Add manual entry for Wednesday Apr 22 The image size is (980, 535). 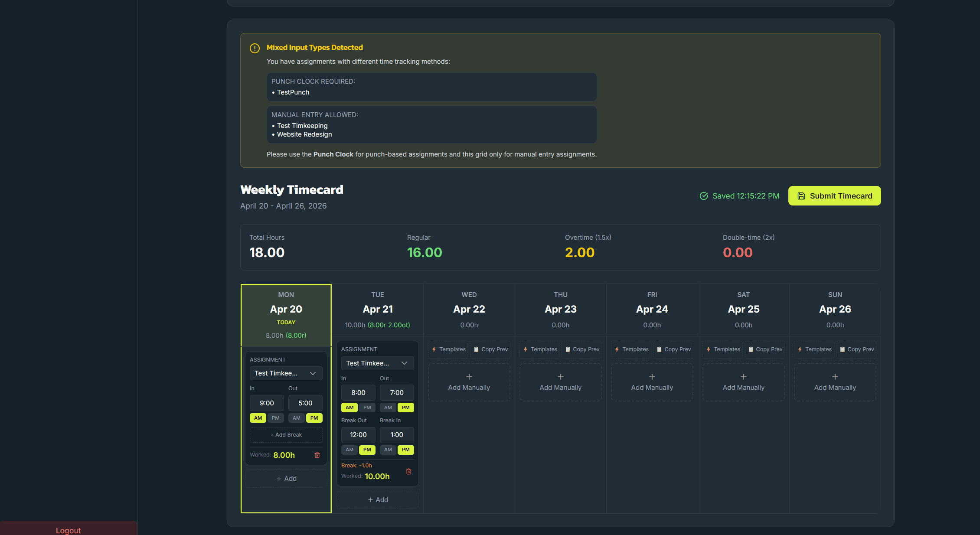pos(469,382)
